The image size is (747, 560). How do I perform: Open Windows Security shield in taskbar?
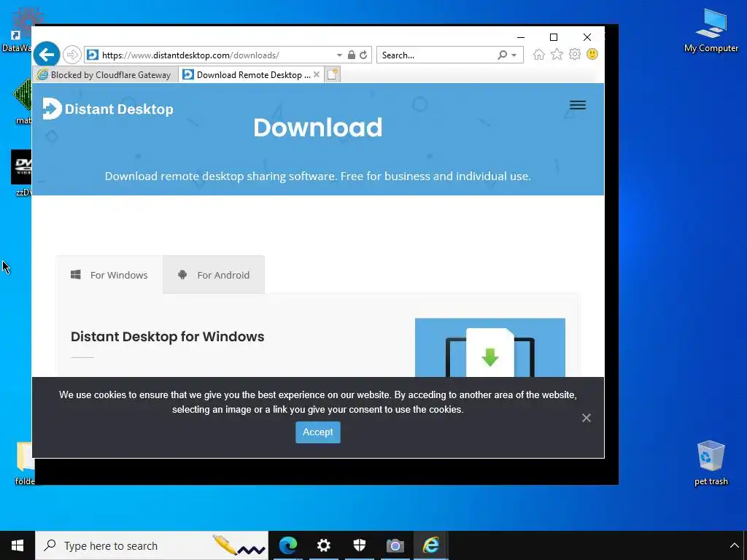(359, 545)
